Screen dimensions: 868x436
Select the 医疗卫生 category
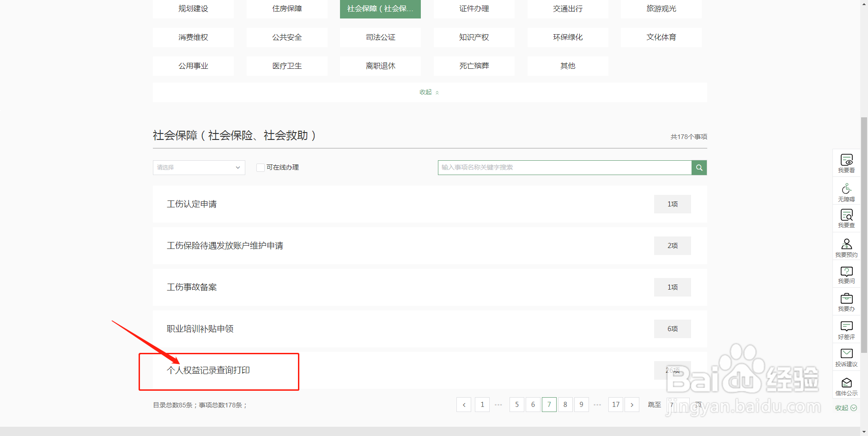(287, 66)
